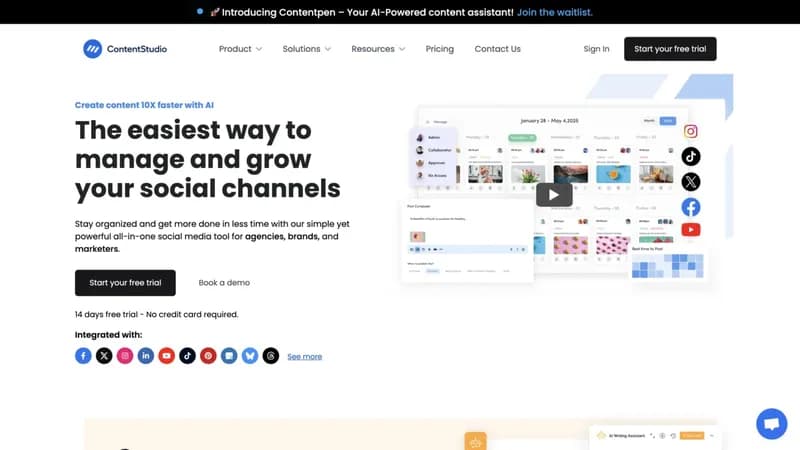Click the best-time-to-post heatmap thumbnail
The image size is (800, 450).
click(667, 264)
